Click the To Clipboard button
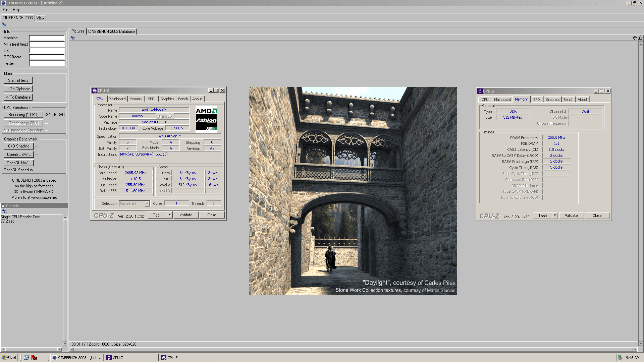This screenshot has width=644, height=362. tap(18, 89)
